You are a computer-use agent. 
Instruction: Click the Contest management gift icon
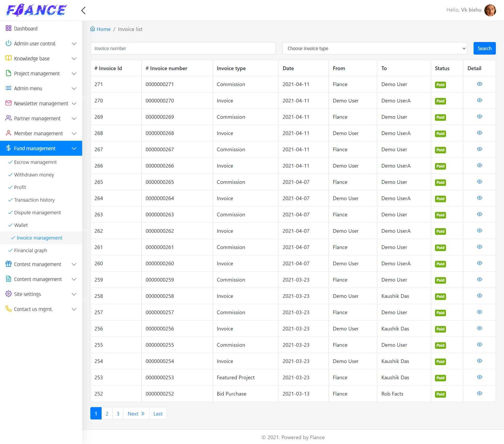click(x=8, y=264)
